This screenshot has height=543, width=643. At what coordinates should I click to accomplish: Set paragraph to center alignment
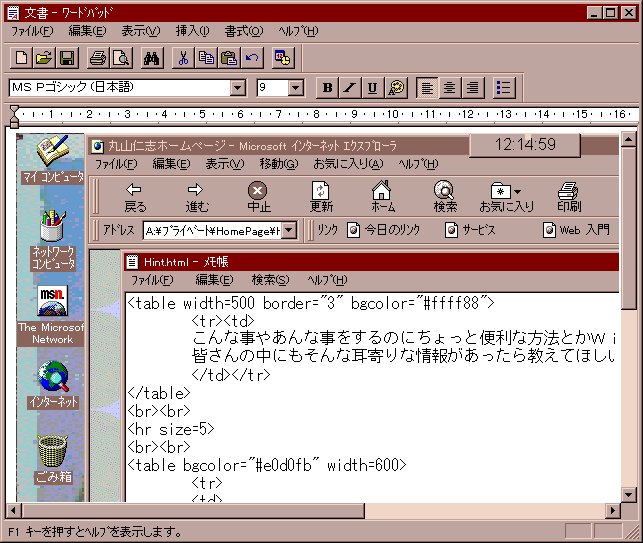pos(449,88)
